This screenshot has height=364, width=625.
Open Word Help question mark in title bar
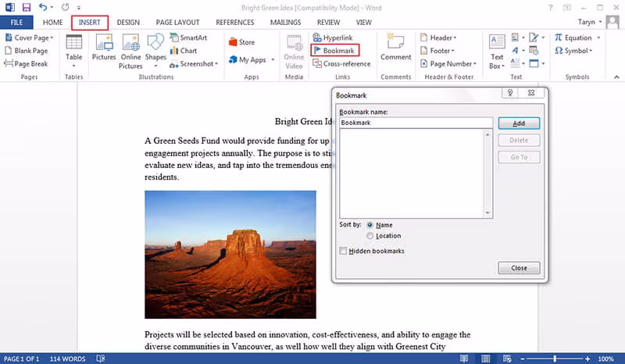coord(551,7)
